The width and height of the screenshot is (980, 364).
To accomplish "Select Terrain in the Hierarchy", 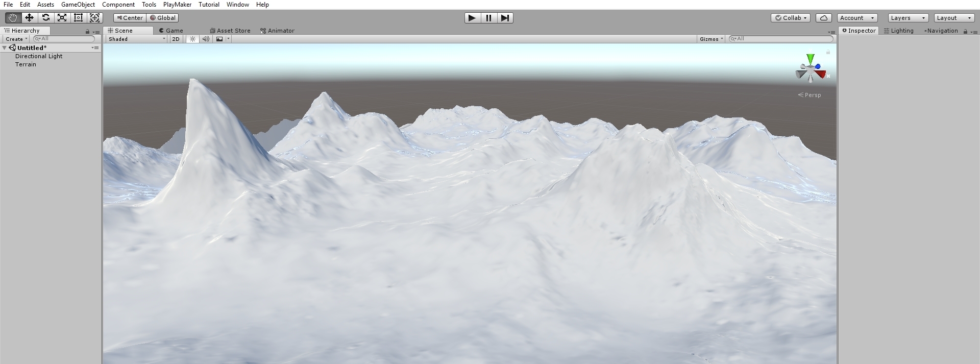I will point(26,64).
